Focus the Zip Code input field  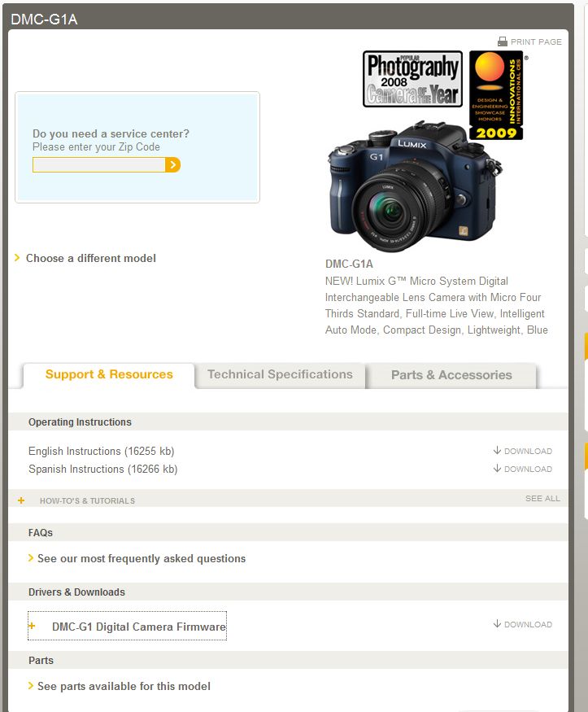[x=99, y=165]
